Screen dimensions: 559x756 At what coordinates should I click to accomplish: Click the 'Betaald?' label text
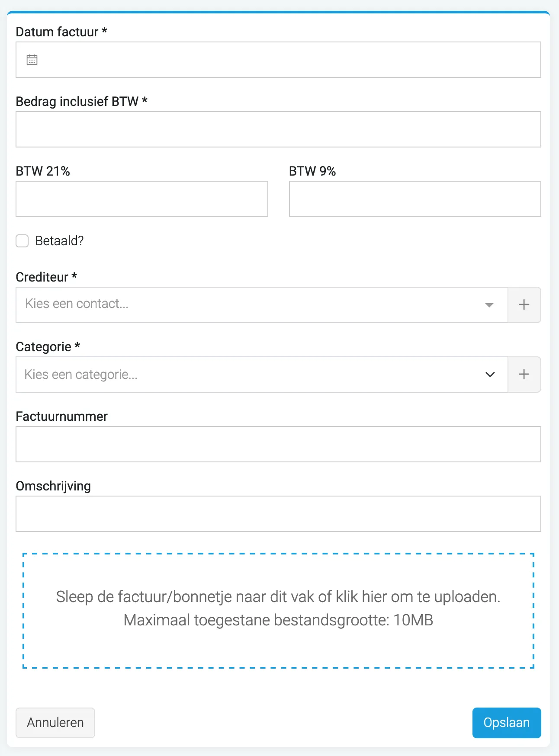coord(59,241)
